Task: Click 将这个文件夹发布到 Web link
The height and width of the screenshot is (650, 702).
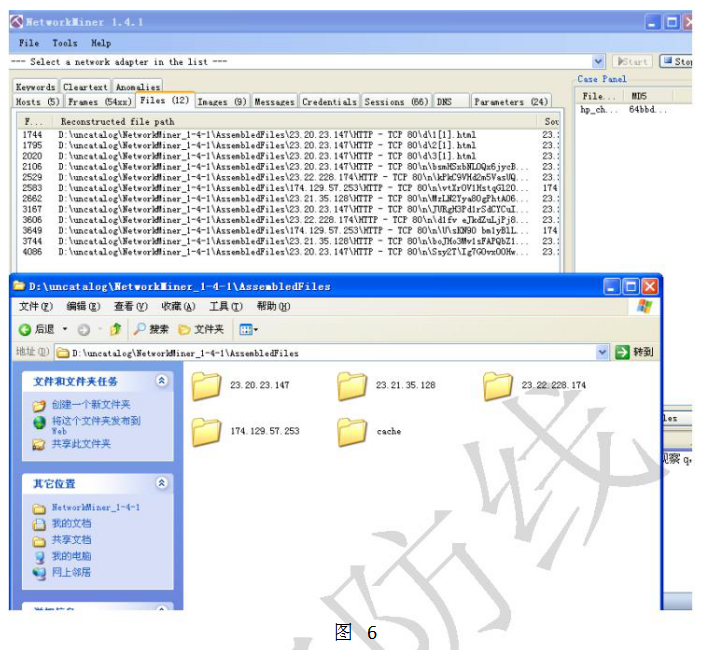Action: [x=96, y=425]
